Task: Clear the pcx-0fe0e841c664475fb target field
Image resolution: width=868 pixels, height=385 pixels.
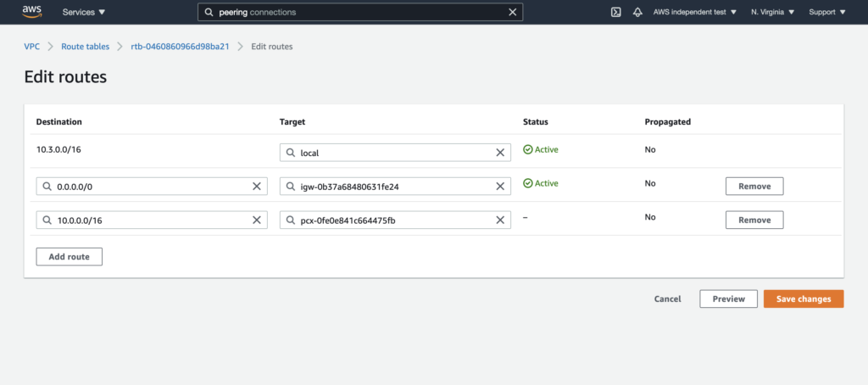Action: point(500,220)
